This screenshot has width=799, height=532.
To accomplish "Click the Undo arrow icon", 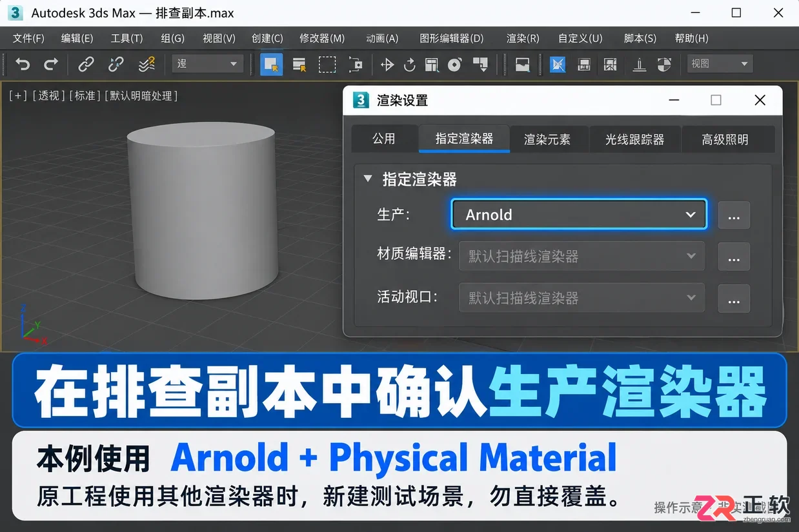I will click(x=23, y=64).
